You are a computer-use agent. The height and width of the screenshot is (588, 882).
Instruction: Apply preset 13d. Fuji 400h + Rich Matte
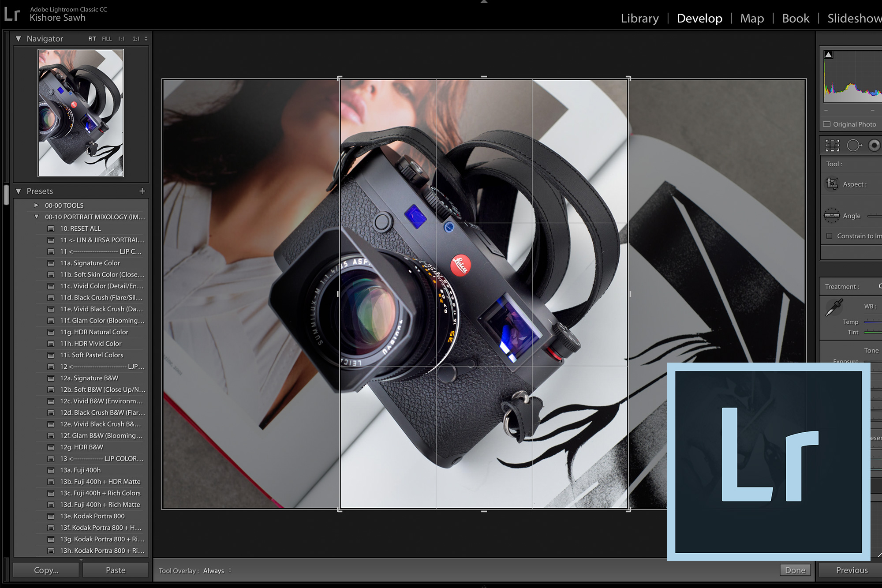pos(100,505)
